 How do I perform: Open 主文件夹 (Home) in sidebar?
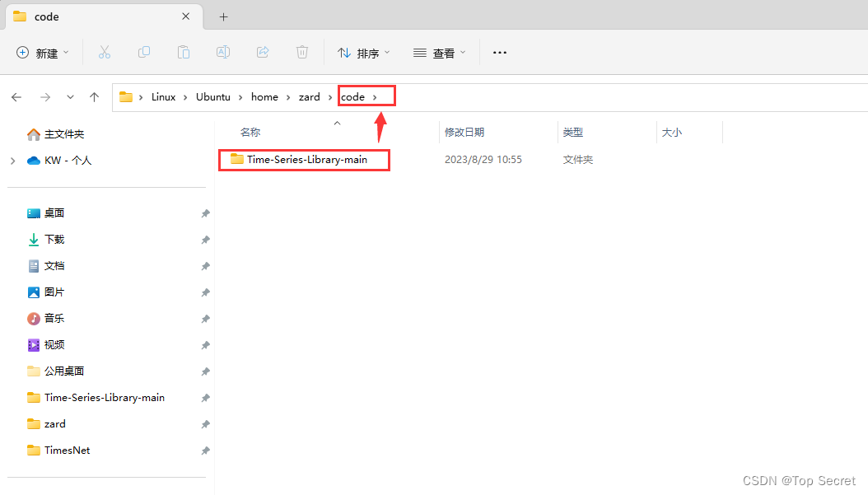(55, 134)
